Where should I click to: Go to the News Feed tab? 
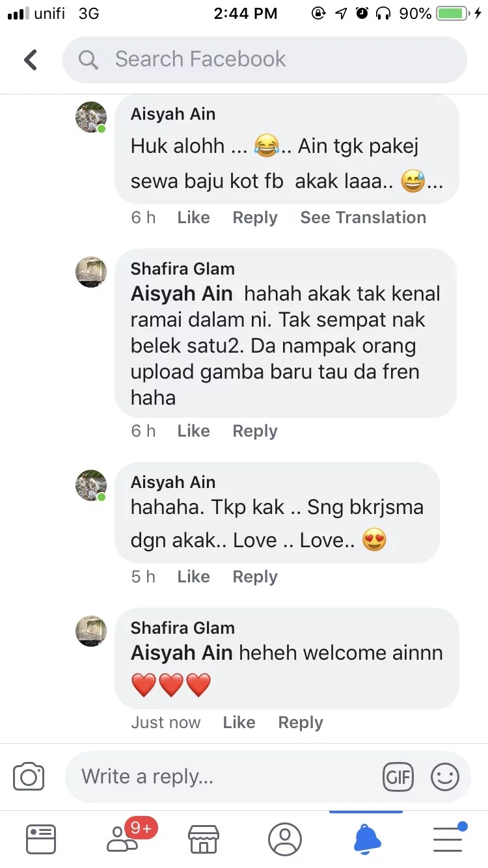tap(40, 839)
